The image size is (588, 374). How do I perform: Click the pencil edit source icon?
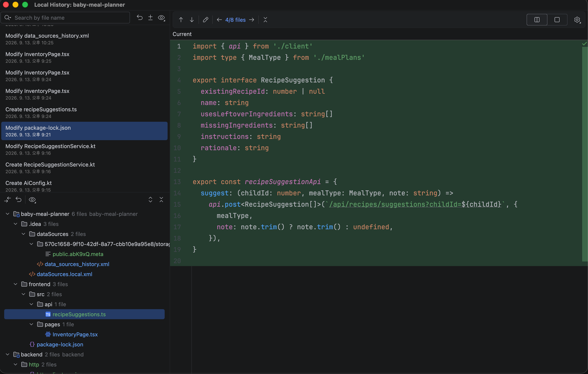tap(206, 20)
